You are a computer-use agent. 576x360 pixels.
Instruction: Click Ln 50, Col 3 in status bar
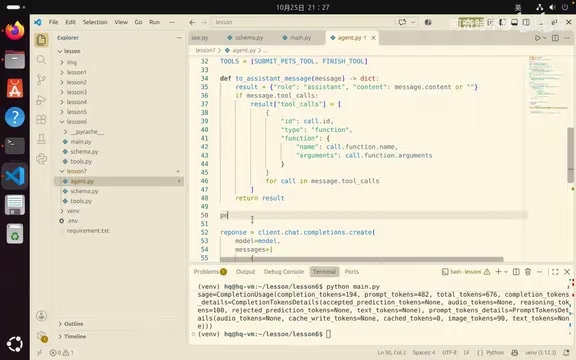point(391,353)
